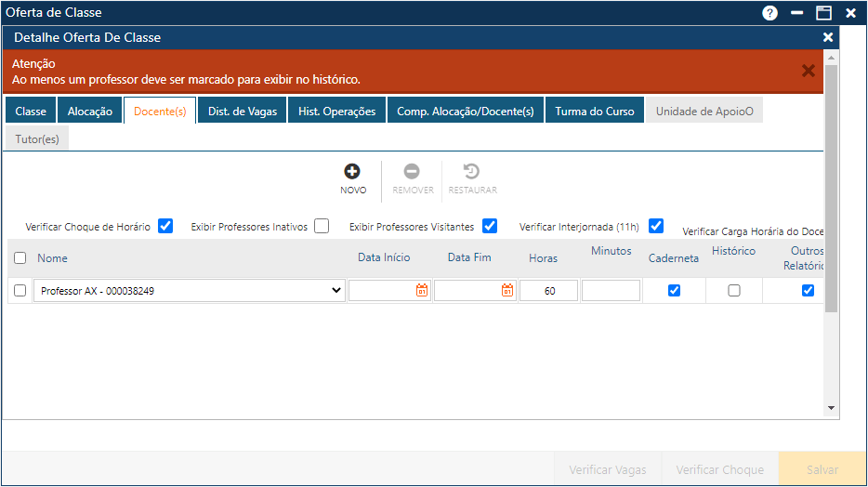Click the Salvar button
The image size is (868, 487).
[x=822, y=469]
